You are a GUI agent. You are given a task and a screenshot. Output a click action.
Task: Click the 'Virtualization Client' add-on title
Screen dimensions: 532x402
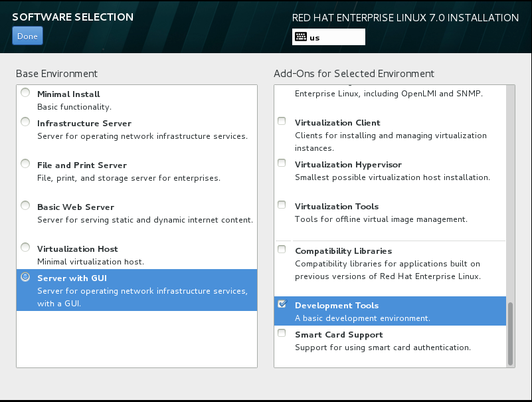pyautogui.click(x=337, y=122)
